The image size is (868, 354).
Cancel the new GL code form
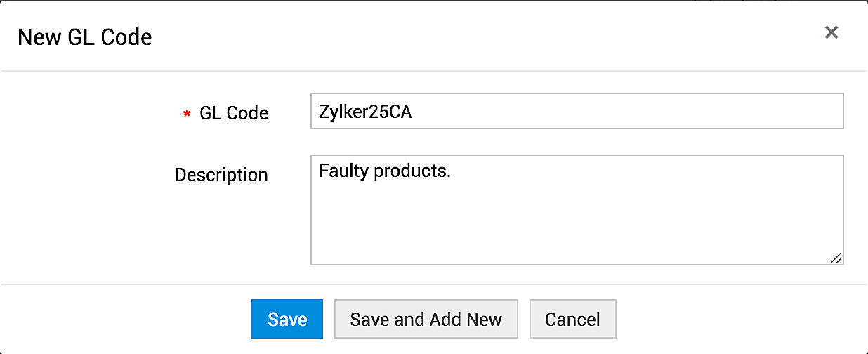pyautogui.click(x=572, y=320)
